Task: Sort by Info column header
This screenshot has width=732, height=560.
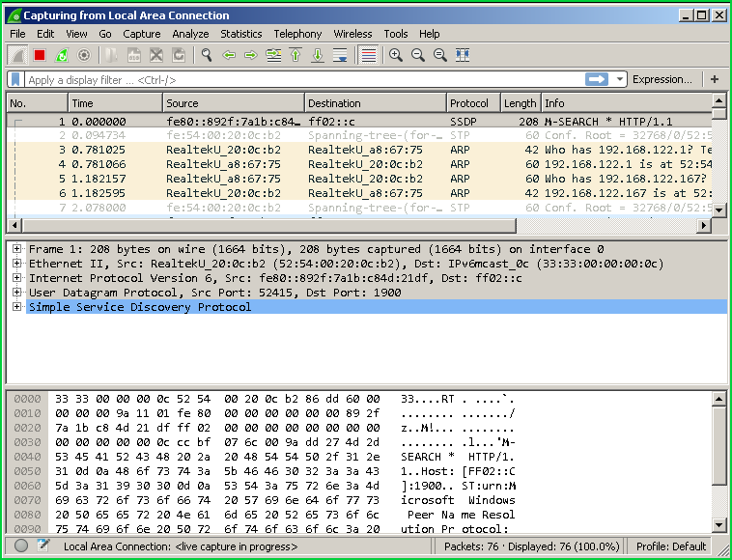Action: (627, 103)
